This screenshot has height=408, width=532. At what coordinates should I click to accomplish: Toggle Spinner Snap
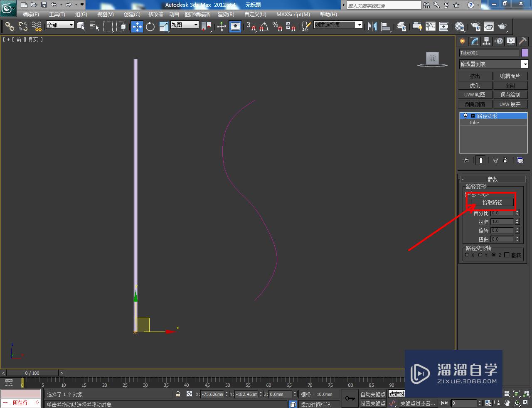click(x=291, y=27)
